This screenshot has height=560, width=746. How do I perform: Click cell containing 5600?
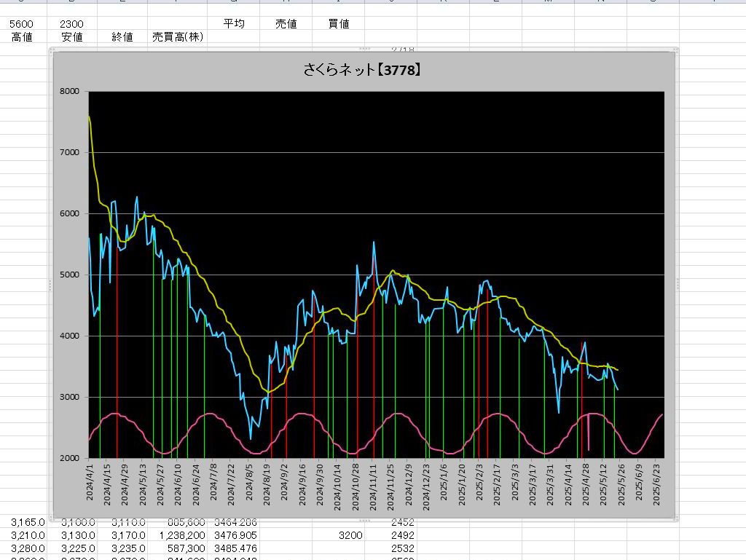pyautogui.click(x=21, y=24)
